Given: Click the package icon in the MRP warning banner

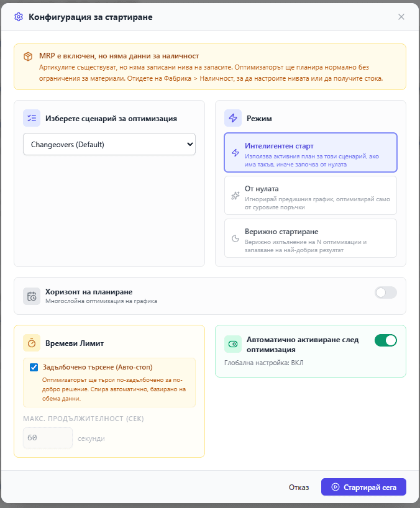Looking at the screenshot, I should pyautogui.click(x=27, y=55).
